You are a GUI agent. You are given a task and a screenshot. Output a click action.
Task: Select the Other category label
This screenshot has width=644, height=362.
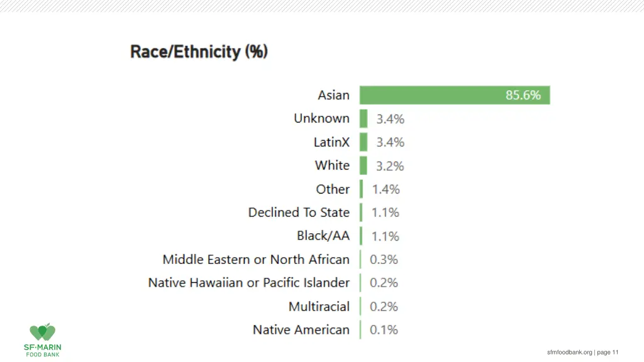[333, 189]
